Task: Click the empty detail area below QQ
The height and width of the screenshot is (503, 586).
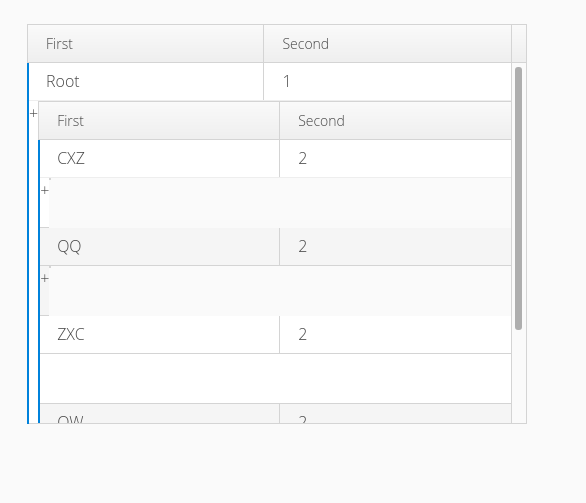Action: click(x=280, y=290)
